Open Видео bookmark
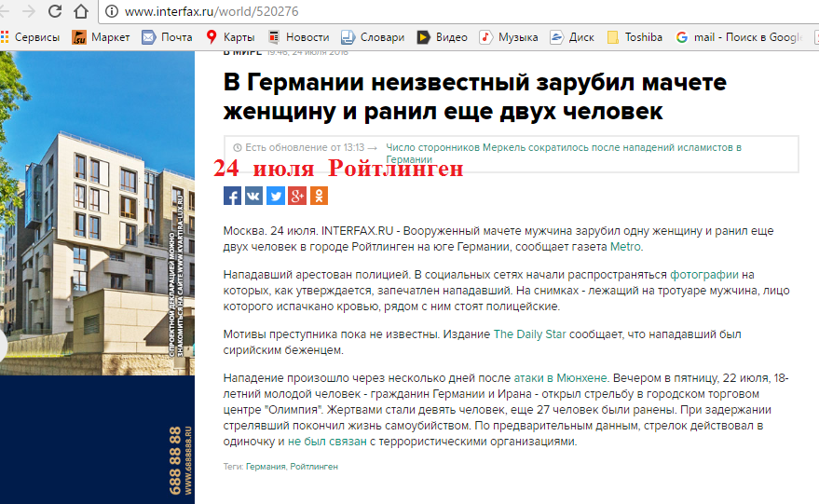 (442, 37)
